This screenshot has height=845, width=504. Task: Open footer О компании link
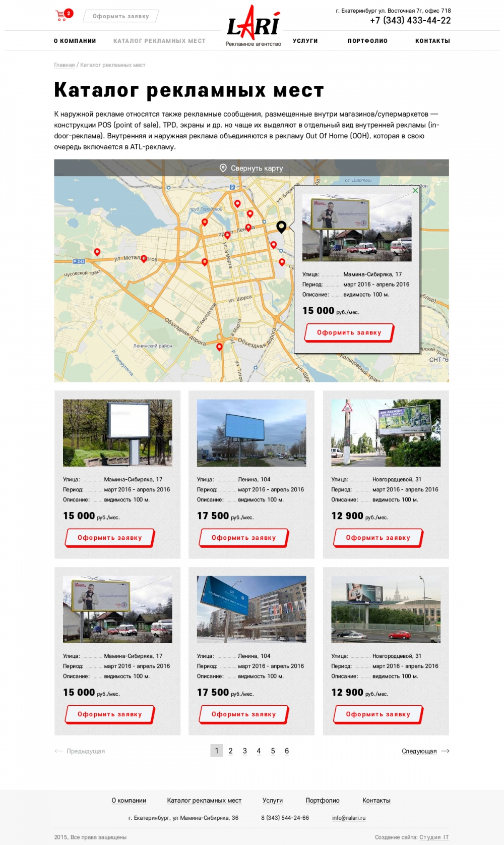pyautogui.click(x=129, y=801)
